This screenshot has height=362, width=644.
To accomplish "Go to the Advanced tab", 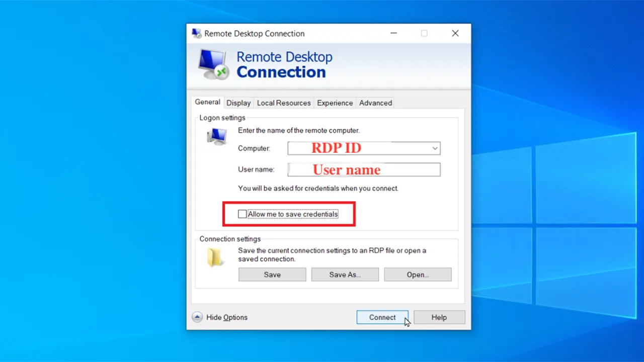I will 375,103.
